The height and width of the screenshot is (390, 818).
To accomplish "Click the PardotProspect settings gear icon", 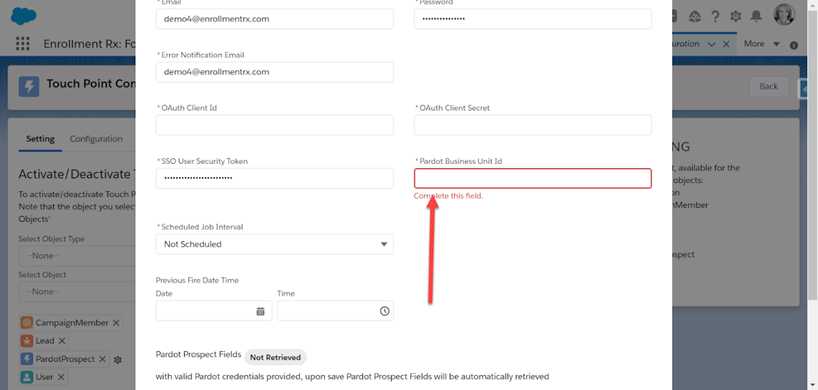I will pos(118,360).
